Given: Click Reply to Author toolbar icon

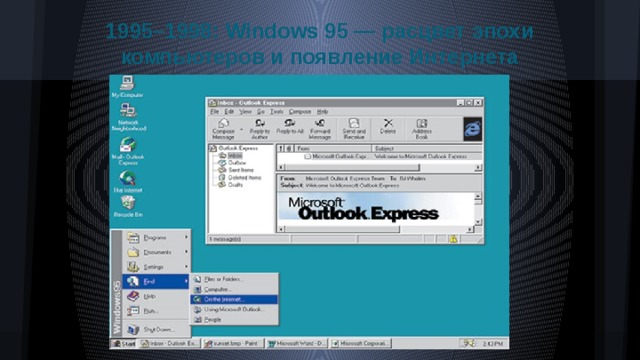Looking at the screenshot, I should tap(260, 129).
